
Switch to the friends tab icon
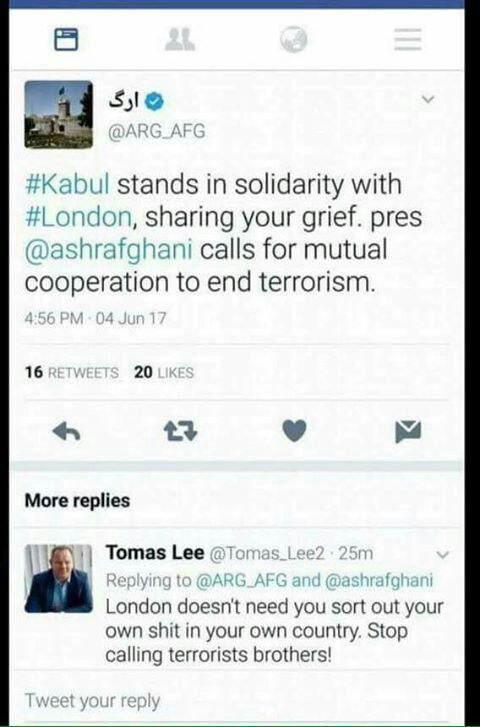(x=180, y=39)
